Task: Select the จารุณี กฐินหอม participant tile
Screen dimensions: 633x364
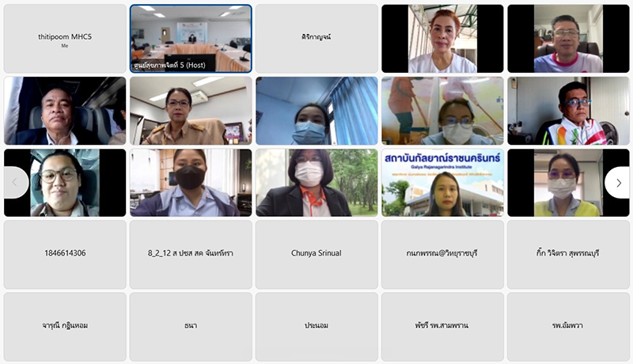Action: coord(65,327)
